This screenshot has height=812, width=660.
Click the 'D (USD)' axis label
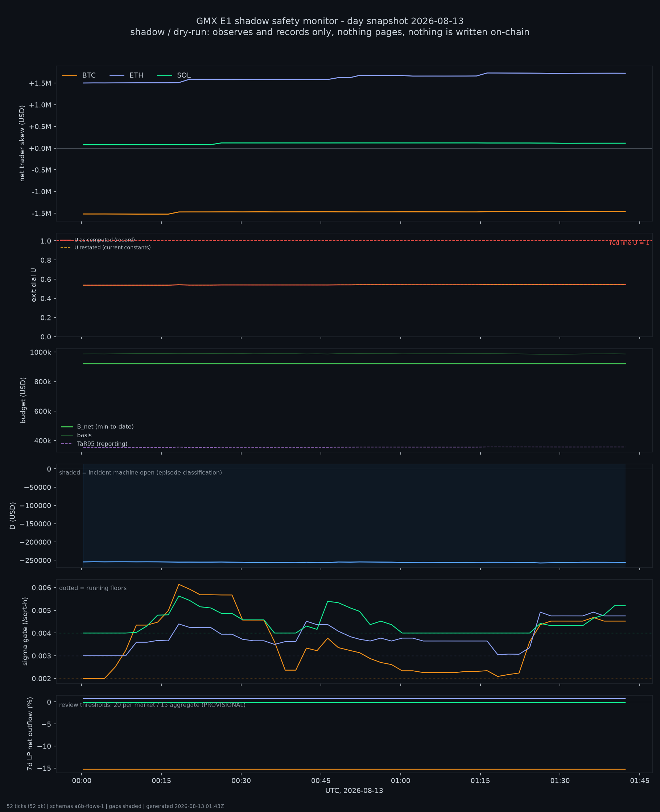(x=13, y=515)
